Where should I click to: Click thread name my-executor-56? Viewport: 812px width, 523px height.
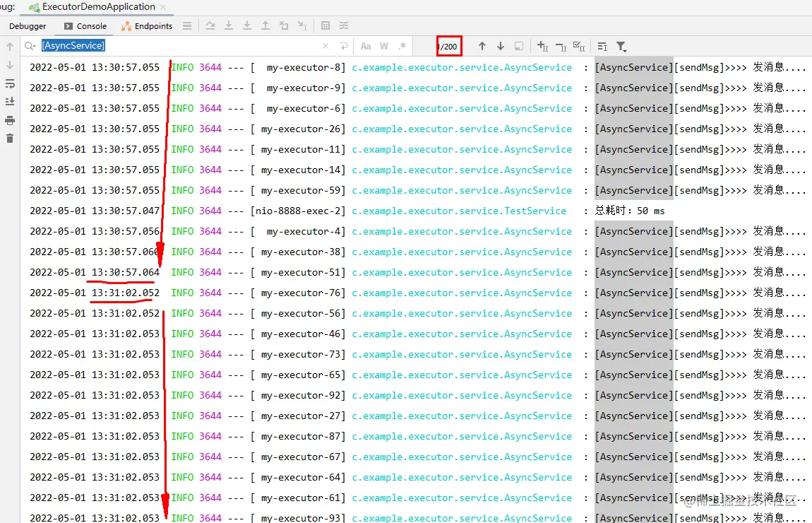(300, 313)
